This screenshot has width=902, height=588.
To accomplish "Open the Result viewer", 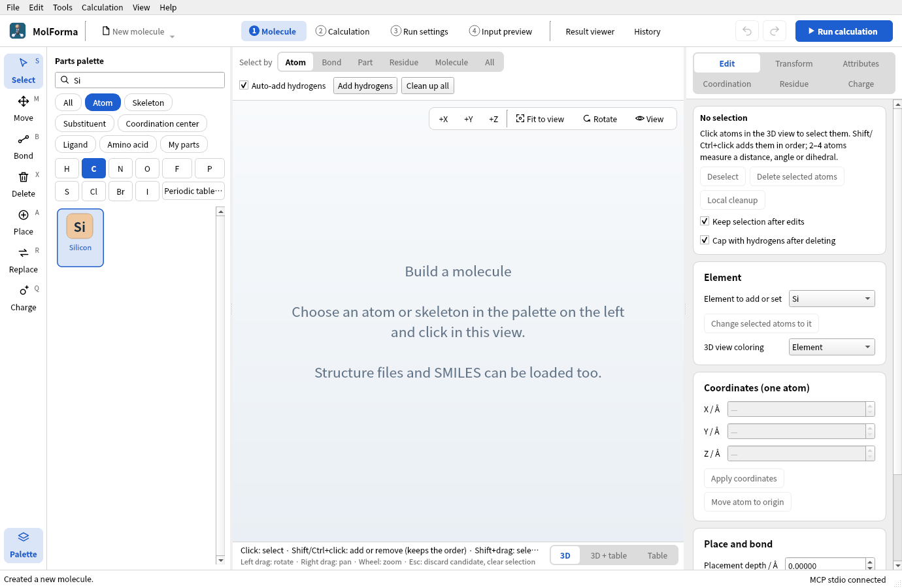I will coord(590,31).
